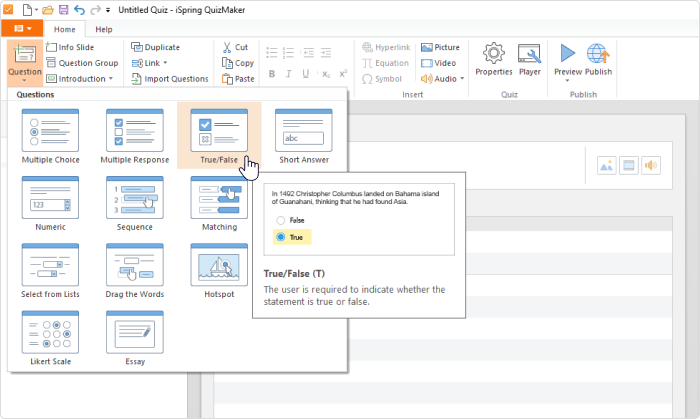
Task: Switch to the Home tab
Action: click(x=65, y=29)
